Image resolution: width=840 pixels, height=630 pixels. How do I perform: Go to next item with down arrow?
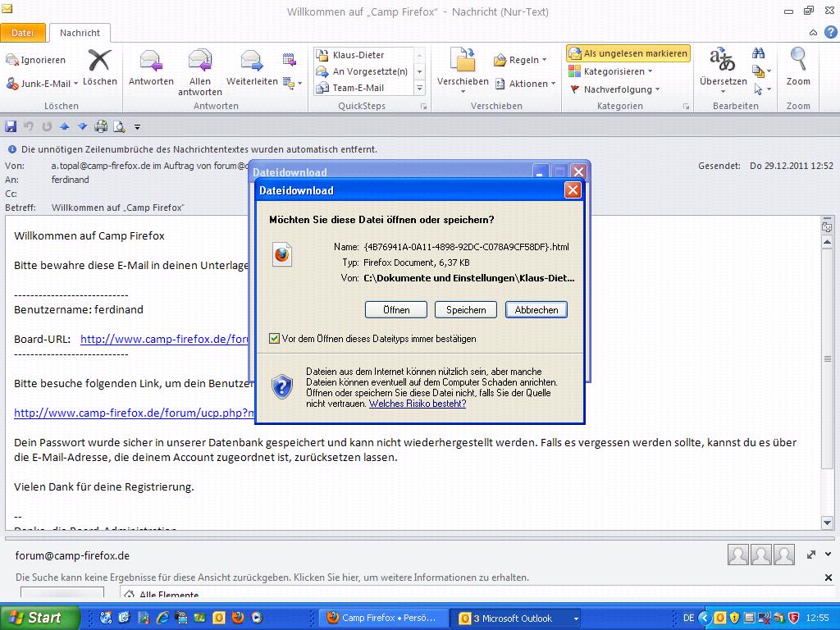click(83, 126)
